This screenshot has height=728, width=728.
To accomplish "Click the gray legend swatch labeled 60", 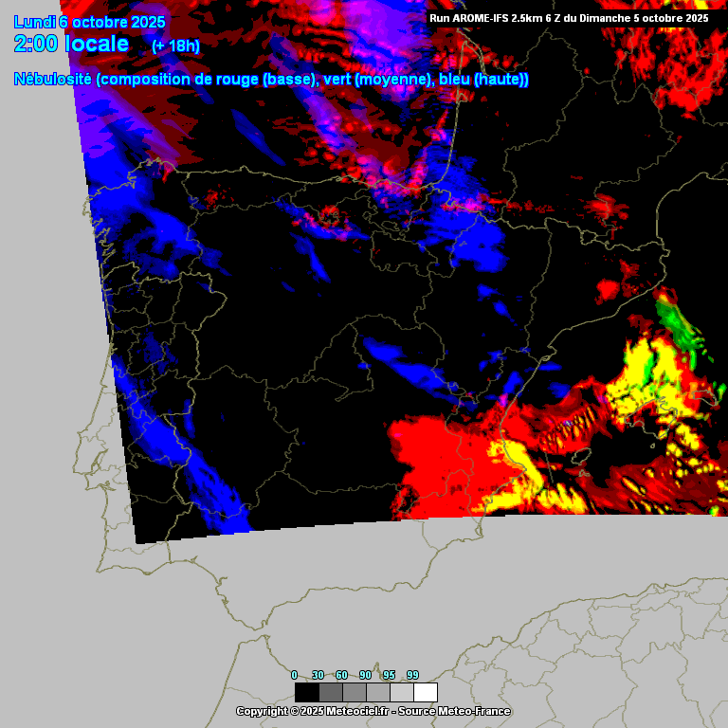I will (355, 693).
